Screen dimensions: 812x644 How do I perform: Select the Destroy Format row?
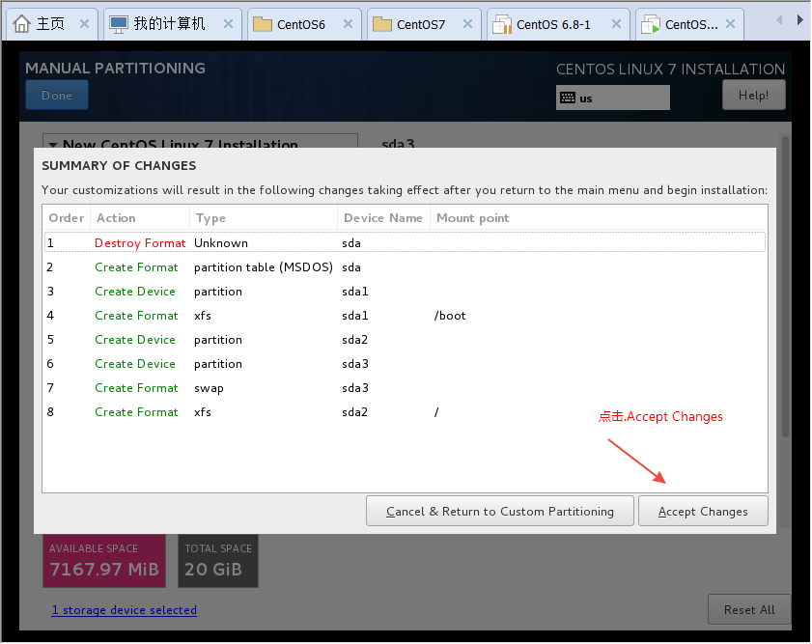click(x=405, y=242)
